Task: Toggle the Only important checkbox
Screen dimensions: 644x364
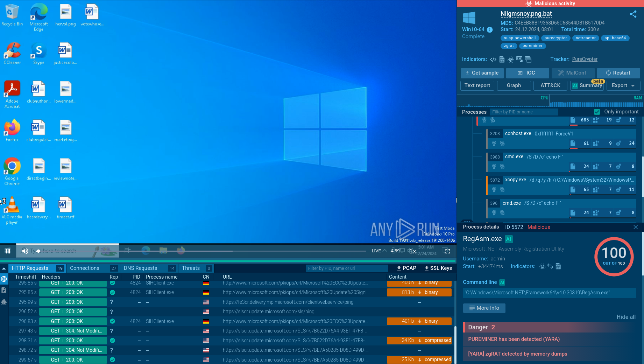Action: point(597,112)
